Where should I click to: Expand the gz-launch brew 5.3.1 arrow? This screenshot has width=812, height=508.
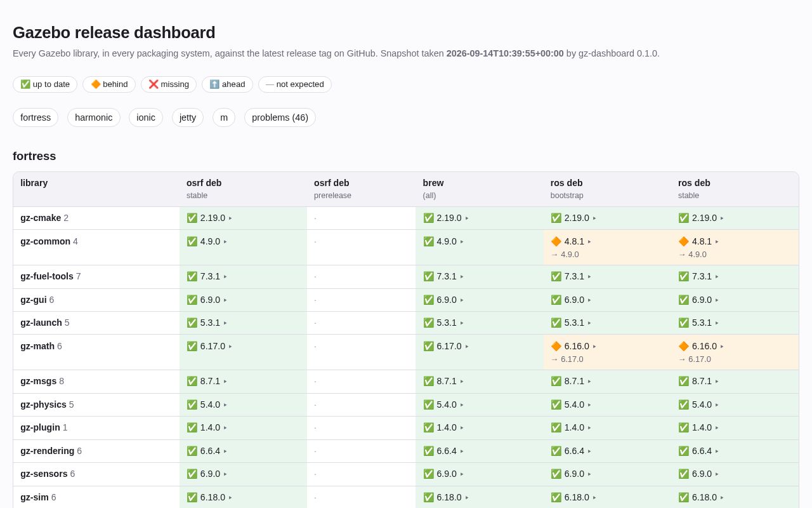462,323
